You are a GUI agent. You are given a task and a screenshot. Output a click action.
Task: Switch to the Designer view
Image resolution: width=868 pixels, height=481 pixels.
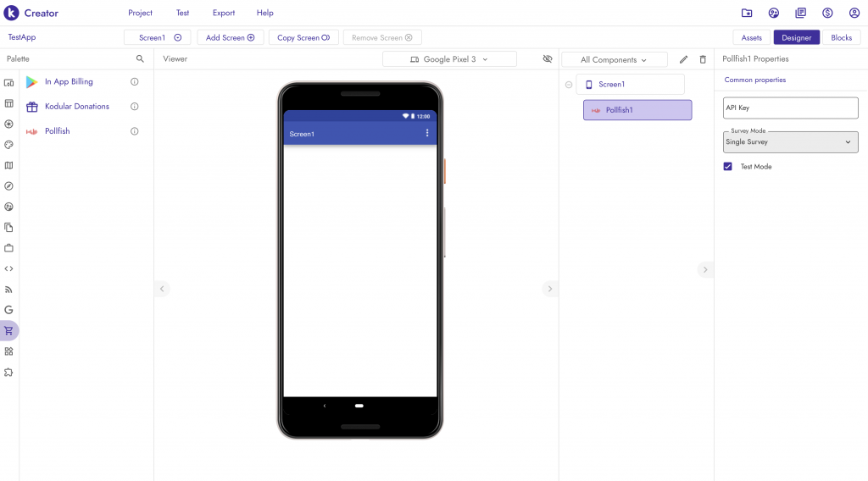[796, 37]
